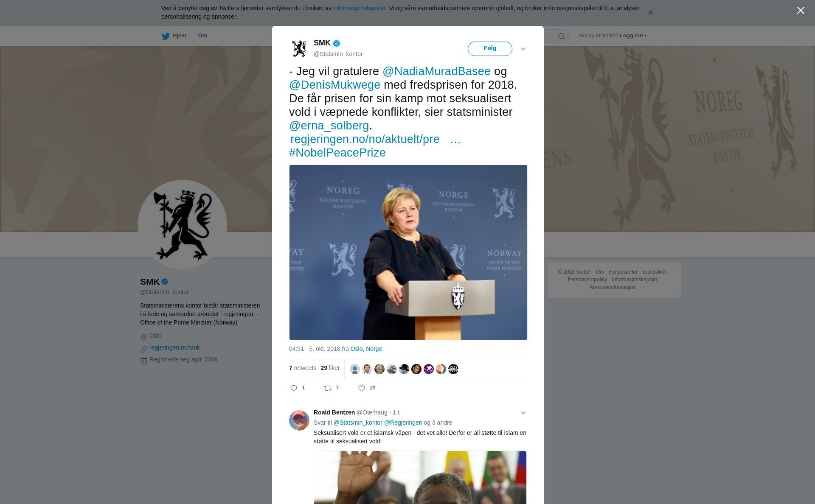Close the tweet overlay with X
The width and height of the screenshot is (815, 504).
[x=801, y=11]
